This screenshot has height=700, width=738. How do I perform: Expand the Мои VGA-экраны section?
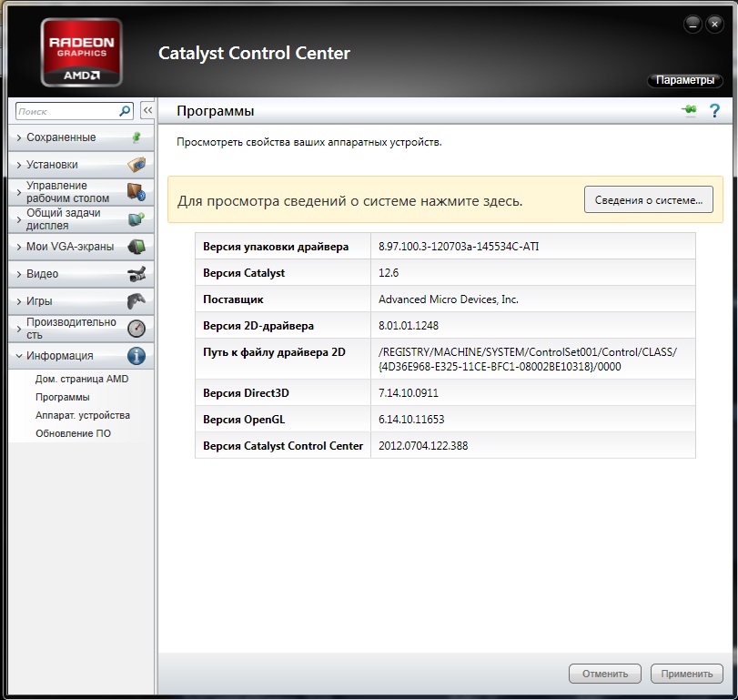point(19,247)
